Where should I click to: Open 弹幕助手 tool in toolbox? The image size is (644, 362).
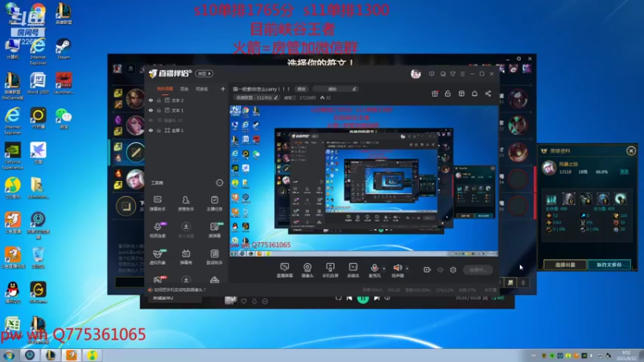click(x=158, y=204)
